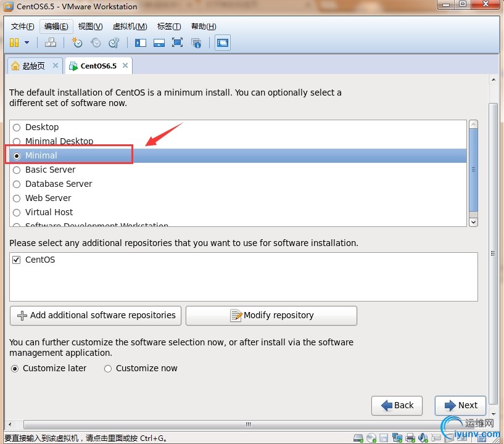Click the VM icon on CentOS6.5 tab
This screenshot has width=504, height=444.
tap(73, 66)
